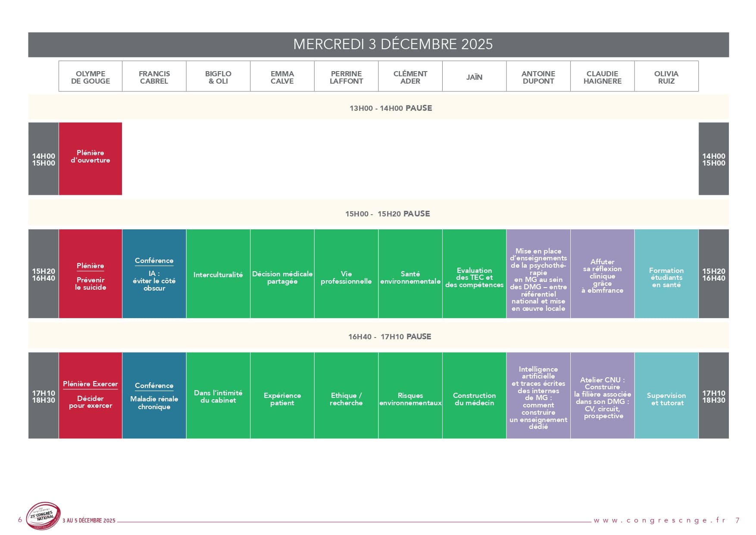Open the Interculturalité session block
The width and height of the screenshot is (756, 535).
pos(218,274)
